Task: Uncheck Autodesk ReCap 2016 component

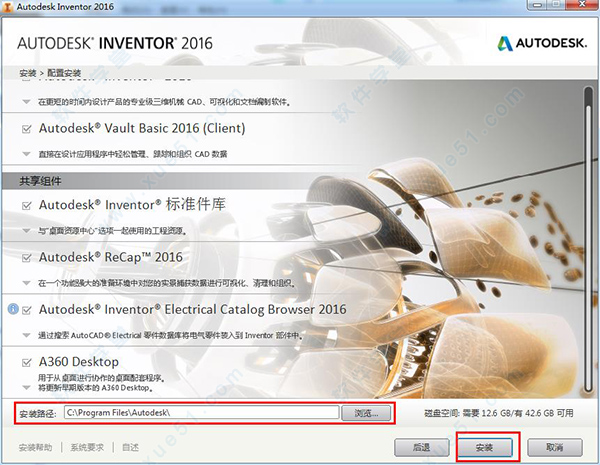Action: click(26, 257)
